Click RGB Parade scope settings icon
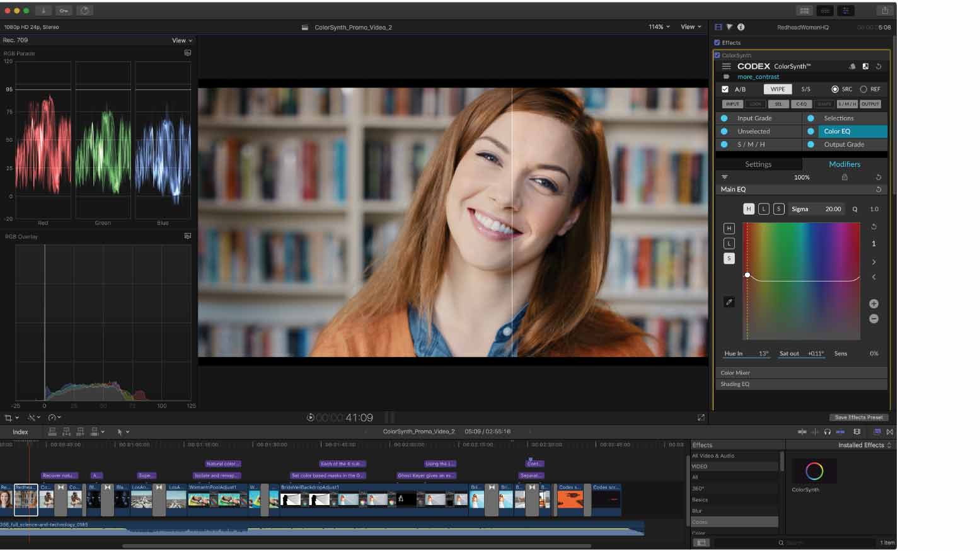The image size is (980, 551). pyautogui.click(x=187, y=53)
